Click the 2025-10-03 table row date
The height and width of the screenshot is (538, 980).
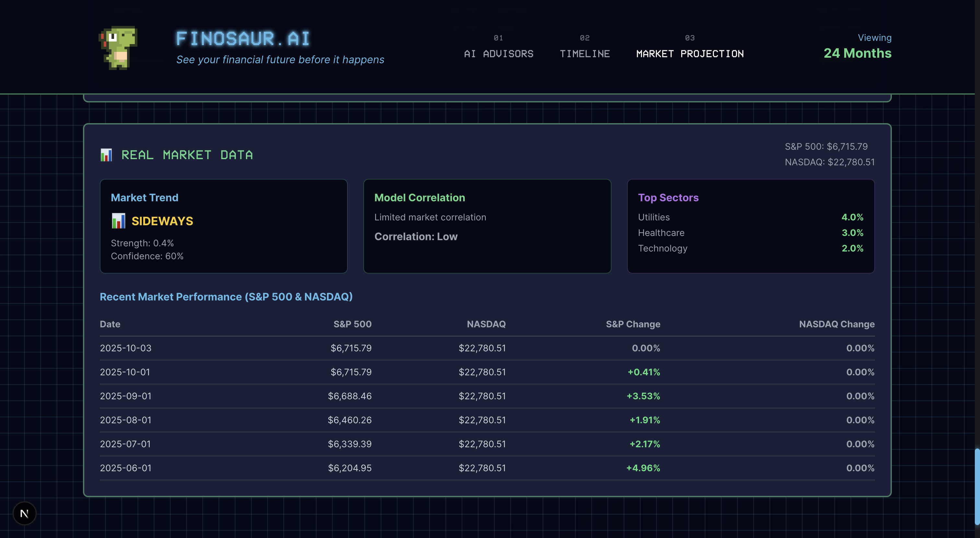click(x=125, y=348)
